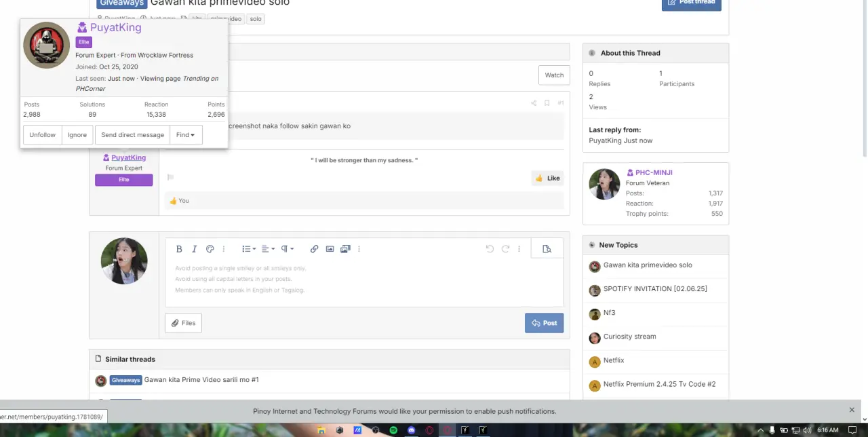Image resolution: width=868 pixels, height=437 pixels.
Task: Open the PuyatKing profile name in the card
Action: 115,28
